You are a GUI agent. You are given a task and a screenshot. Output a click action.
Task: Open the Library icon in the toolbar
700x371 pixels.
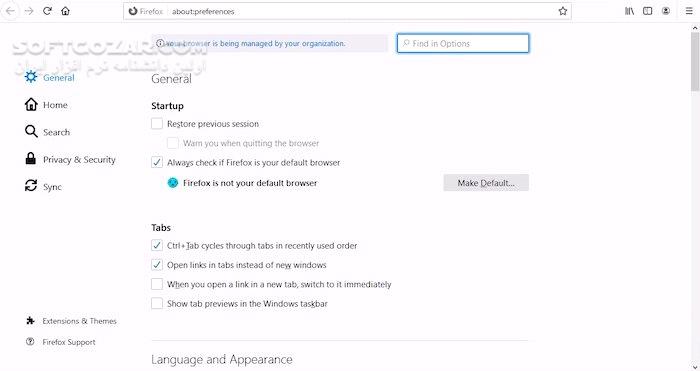[x=629, y=11]
